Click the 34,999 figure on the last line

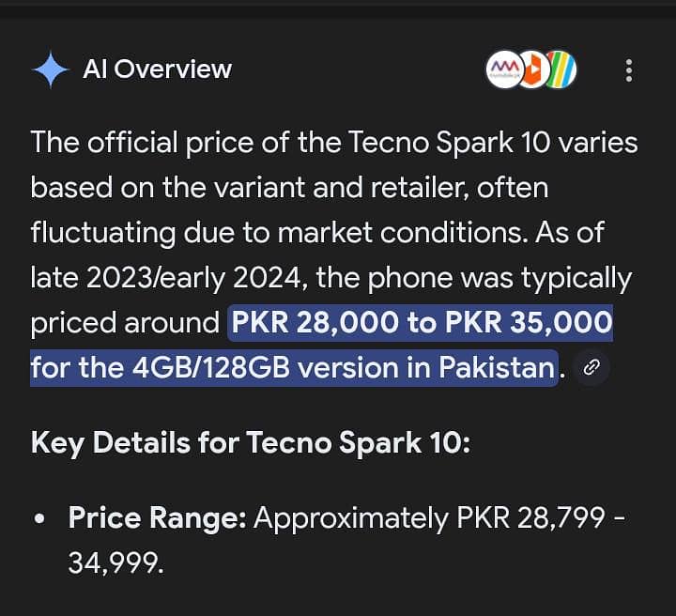pos(115,562)
